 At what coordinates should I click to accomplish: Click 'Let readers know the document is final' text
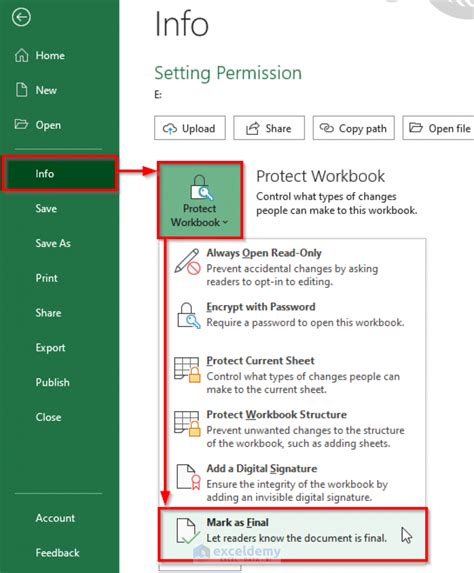click(296, 538)
